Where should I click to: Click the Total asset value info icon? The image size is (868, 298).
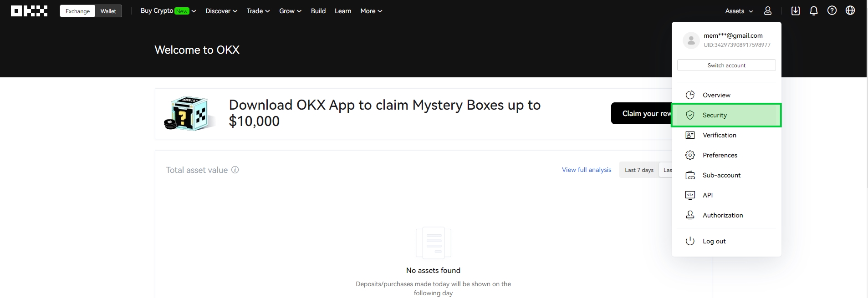point(235,170)
